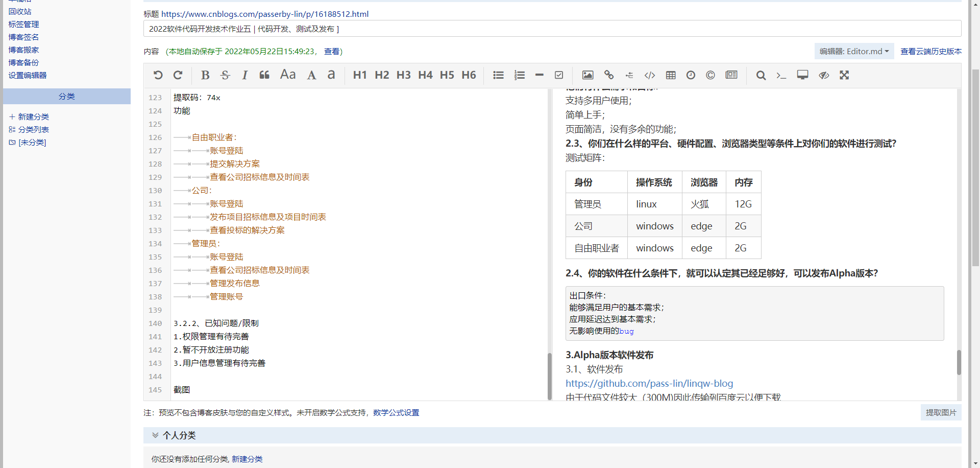
Task: Insert a reference link anchor
Action: (x=629, y=75)
